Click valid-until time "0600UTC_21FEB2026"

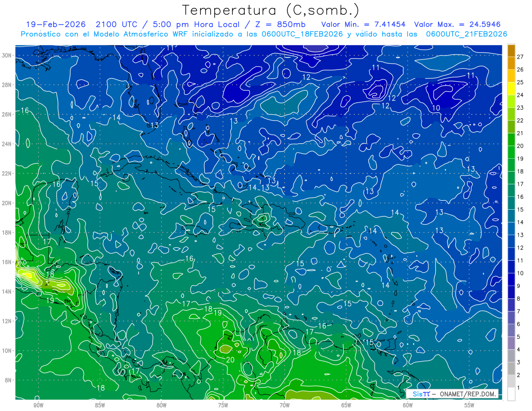466,34
